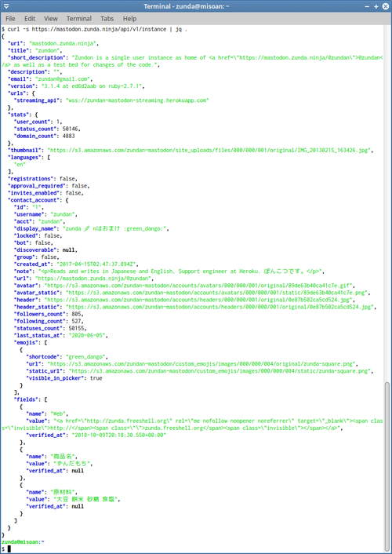The width and height of the screenshot is (392, 554).
Task: Click the "static_url" zunda-square.png line
Action: pyautogui.click(x=200, y=371)
